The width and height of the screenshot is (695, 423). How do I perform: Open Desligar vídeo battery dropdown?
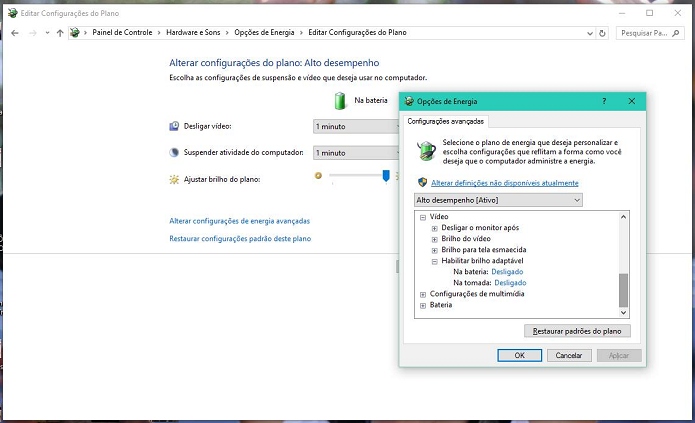[356, 126]
